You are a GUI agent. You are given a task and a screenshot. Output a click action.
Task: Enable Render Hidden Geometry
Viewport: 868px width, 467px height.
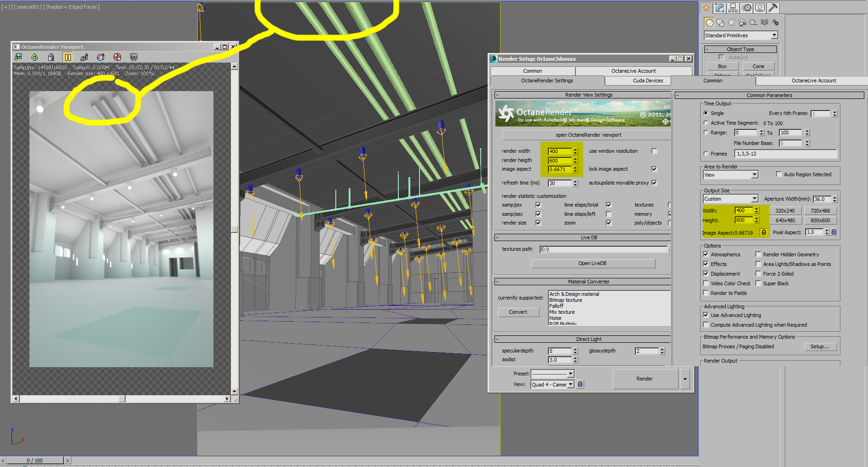758,254
